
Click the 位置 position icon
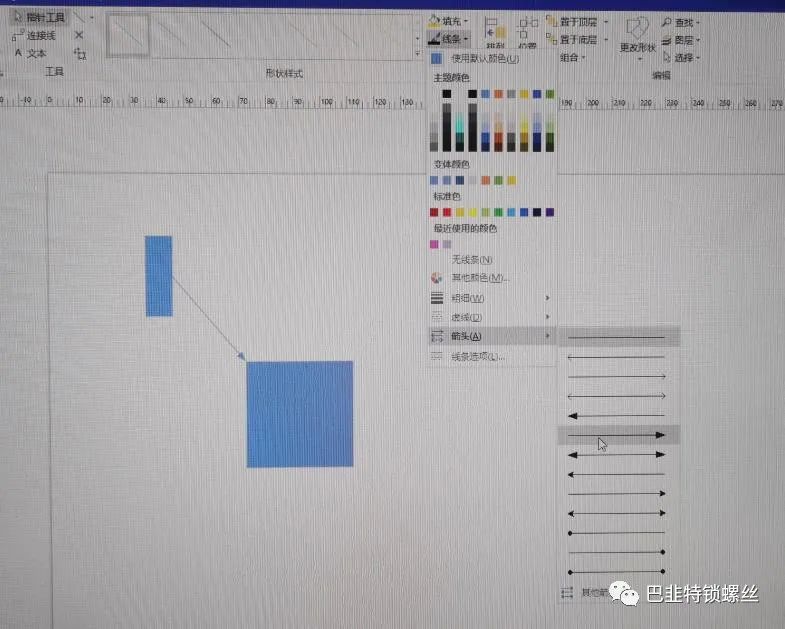527,33
